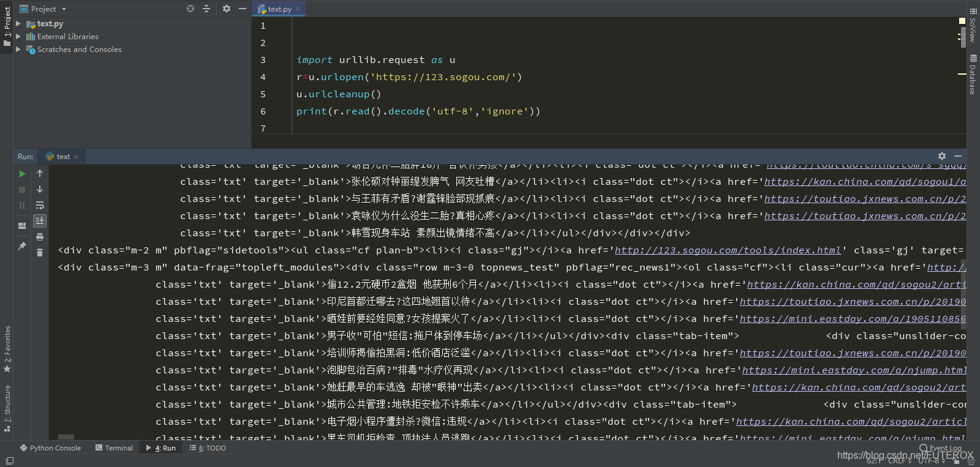Open Run panel settings gear
Screen dimensions: 980x467
(942, 156)
